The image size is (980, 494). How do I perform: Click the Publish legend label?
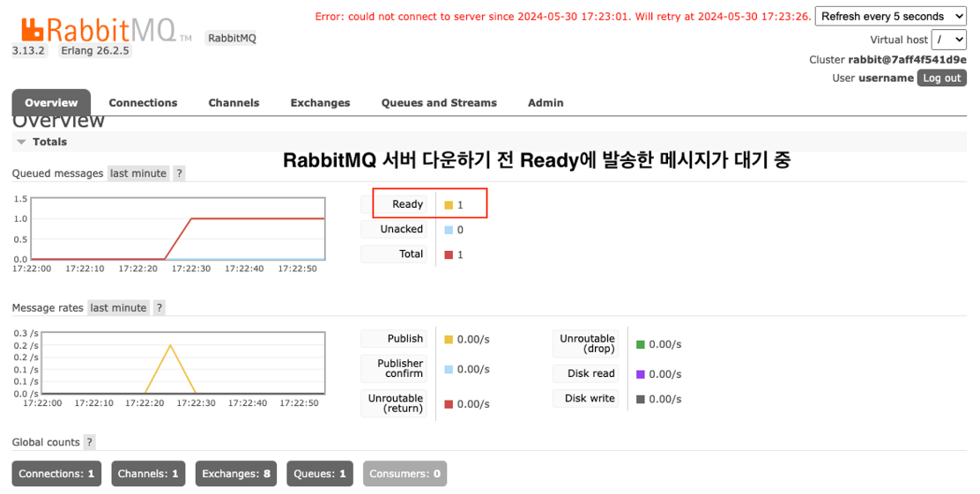394,338
